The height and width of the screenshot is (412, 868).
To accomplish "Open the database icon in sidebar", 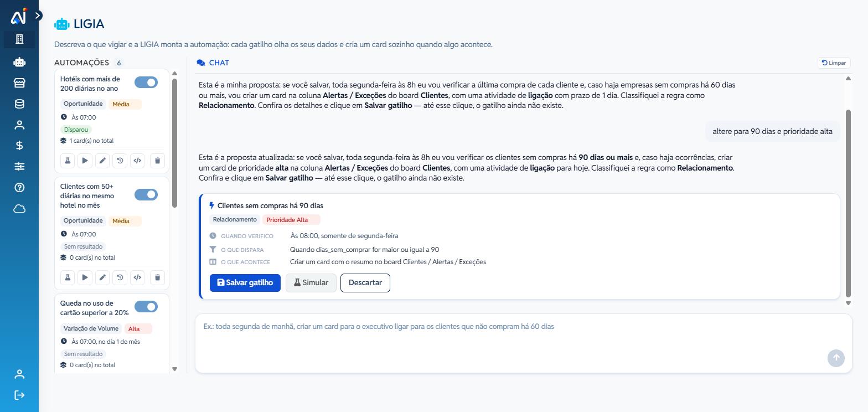I will pos(19,104).
